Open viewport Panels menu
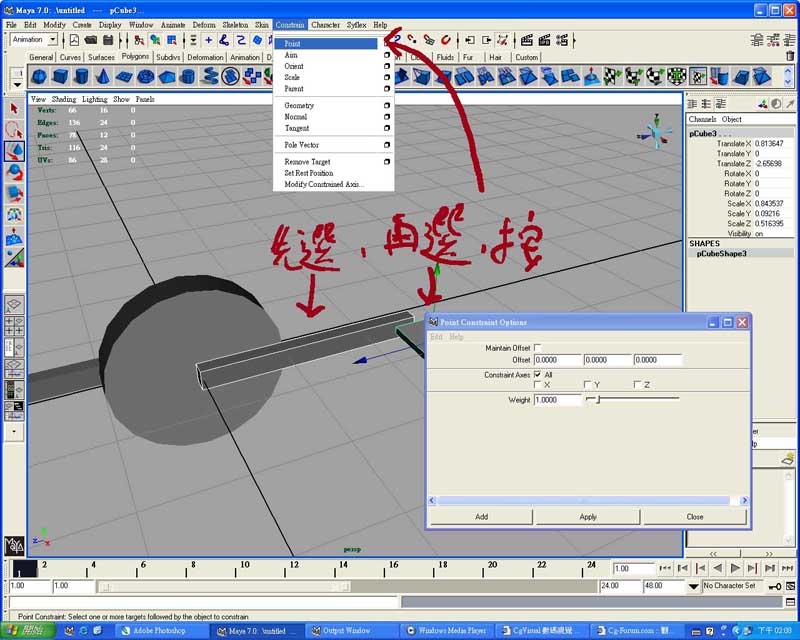Image resolution: width=800 pixels, height=640 pixels. 145,99
